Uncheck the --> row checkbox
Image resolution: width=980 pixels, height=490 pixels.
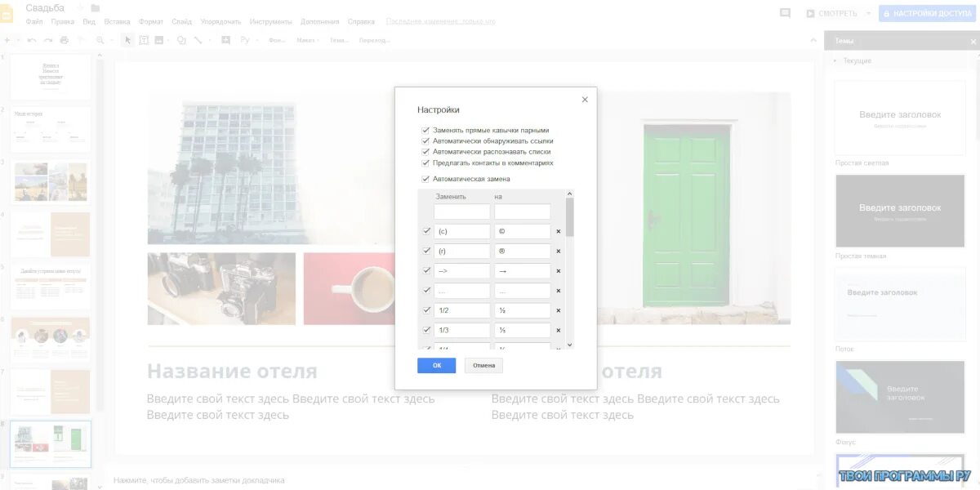426,270
